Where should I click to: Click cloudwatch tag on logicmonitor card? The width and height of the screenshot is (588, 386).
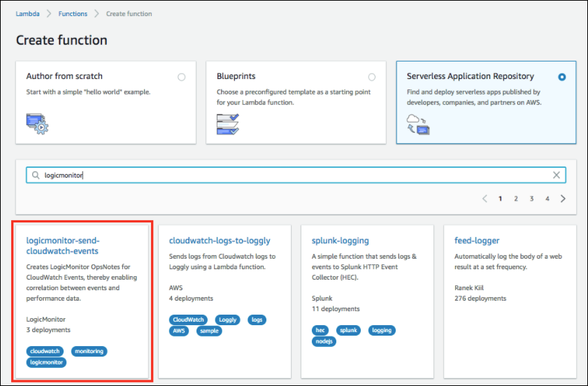[45, 351]
